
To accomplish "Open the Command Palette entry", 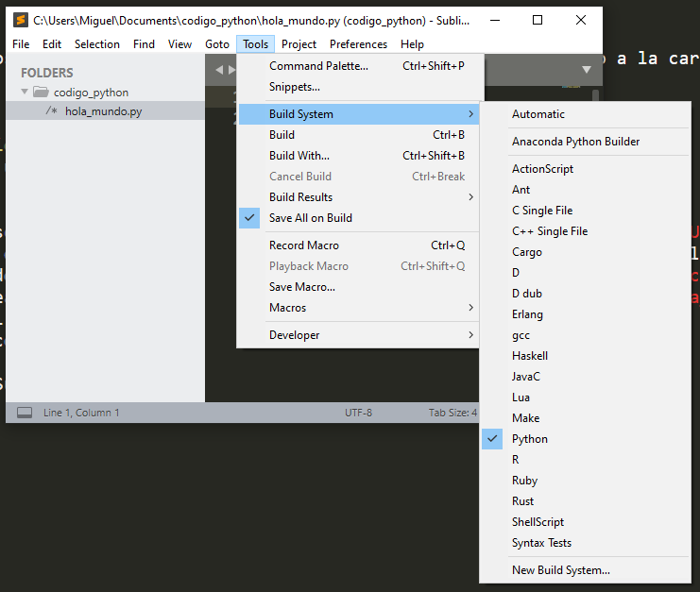I will (x=318, y=66).
